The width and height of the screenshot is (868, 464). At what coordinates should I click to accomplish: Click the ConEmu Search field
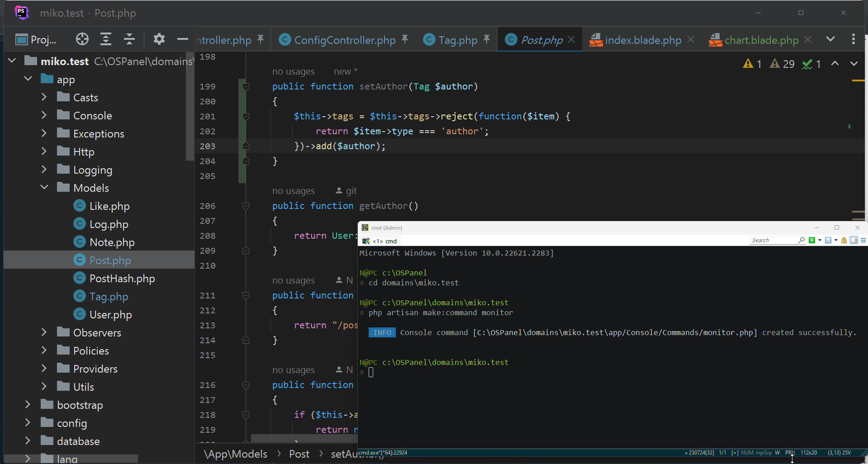pos(773,240)
